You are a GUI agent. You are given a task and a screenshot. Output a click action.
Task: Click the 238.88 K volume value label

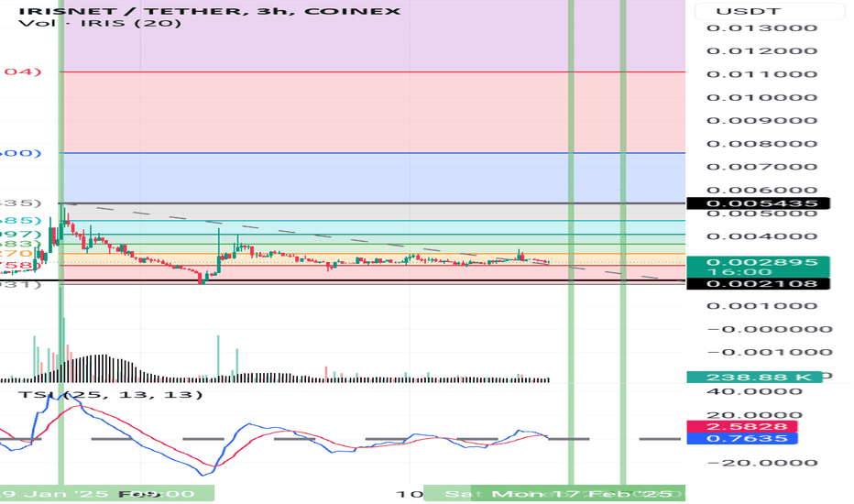pos(755,377)
